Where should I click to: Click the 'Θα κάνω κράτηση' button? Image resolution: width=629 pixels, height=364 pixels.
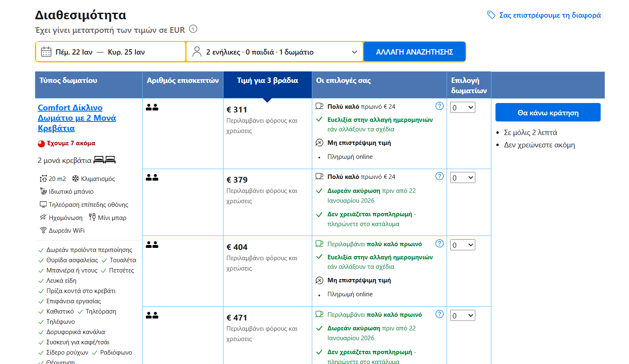(x=548, y=112)
